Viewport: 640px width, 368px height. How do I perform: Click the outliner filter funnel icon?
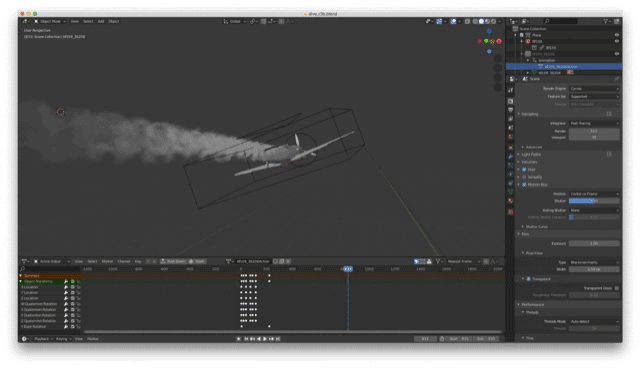607,21
